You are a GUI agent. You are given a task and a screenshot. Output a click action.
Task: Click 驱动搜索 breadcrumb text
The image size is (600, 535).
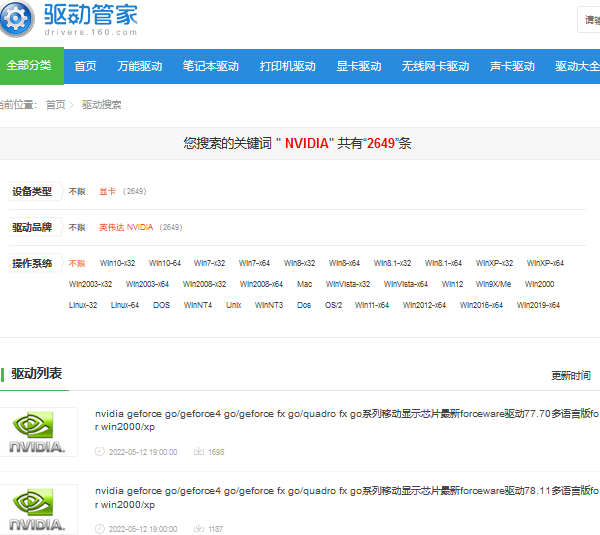[x=101, y=104]
